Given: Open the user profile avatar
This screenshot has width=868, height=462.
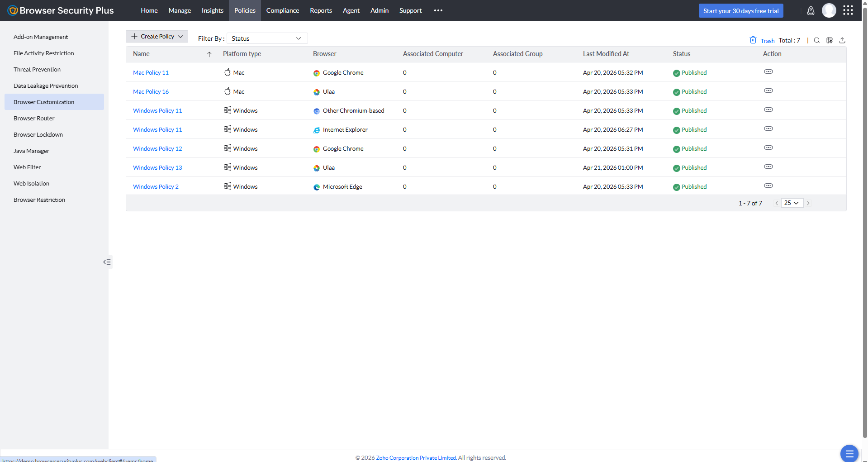Looking at the screenshot, I should tap(829, 10).
